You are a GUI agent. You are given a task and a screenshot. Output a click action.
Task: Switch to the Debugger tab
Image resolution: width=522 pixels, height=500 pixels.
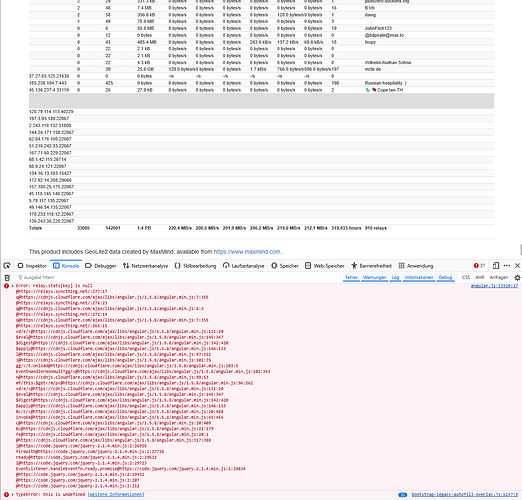tap(101, 266)
